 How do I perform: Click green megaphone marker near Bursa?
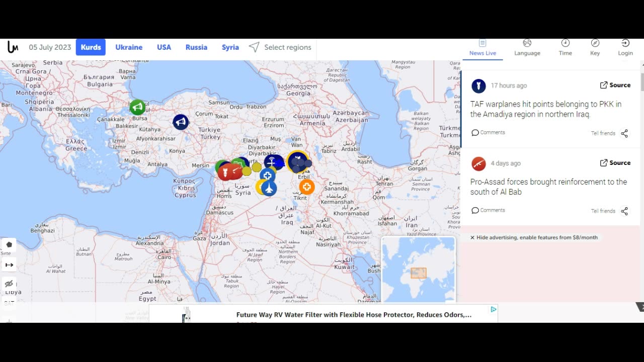point(137,107)
